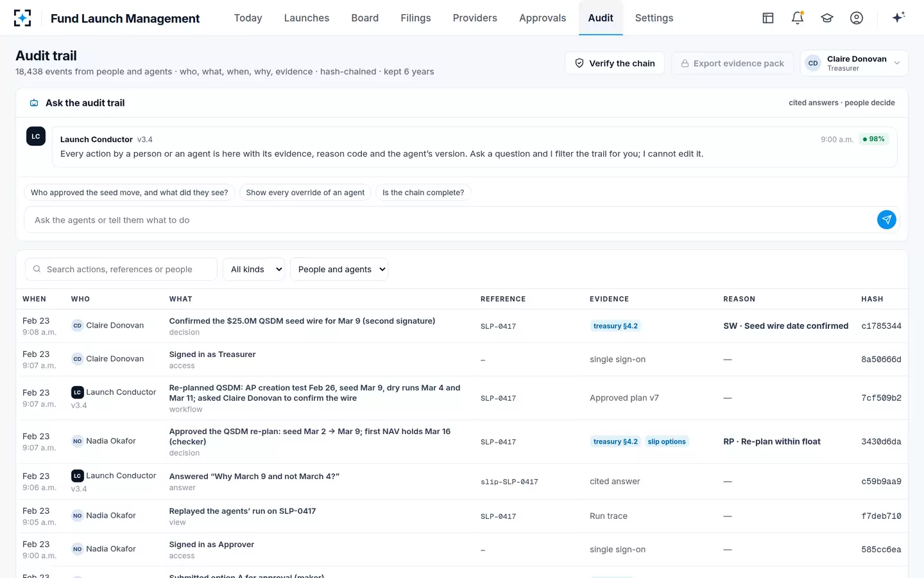This screenshot has width=924, height=578.
Task: Click 'Replayed the agents' run on SLP-0417' entry
Action: [243, 511]
